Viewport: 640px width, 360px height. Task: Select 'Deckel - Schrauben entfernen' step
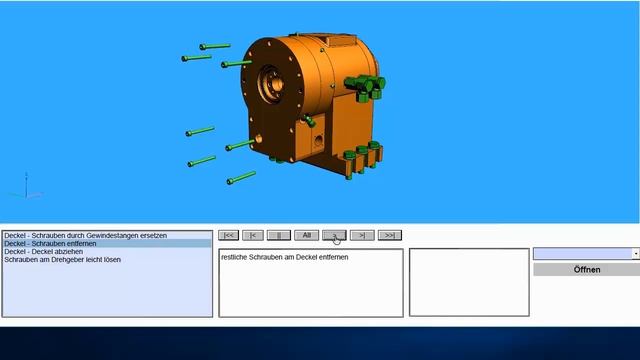click(x=107, y=244)
